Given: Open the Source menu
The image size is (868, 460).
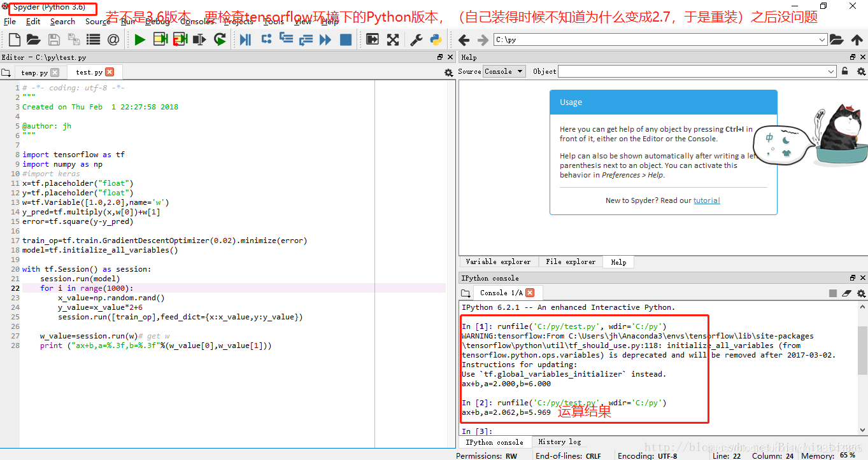Looking at the screenshot, I should click(97, 21).
